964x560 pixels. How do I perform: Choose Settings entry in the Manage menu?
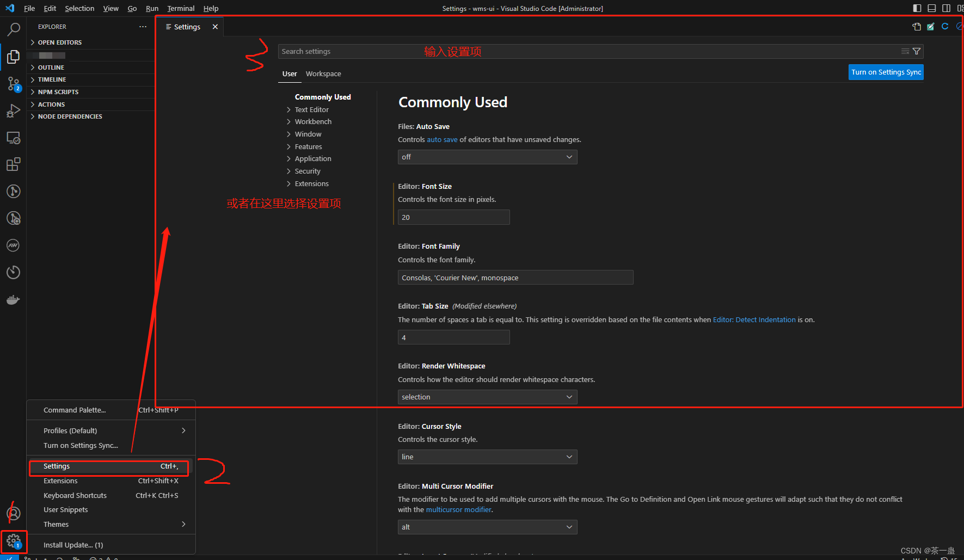[x=111, y=466]
